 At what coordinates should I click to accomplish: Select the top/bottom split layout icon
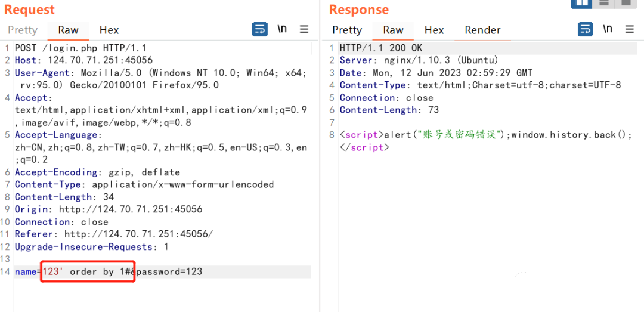coord(604,4)
